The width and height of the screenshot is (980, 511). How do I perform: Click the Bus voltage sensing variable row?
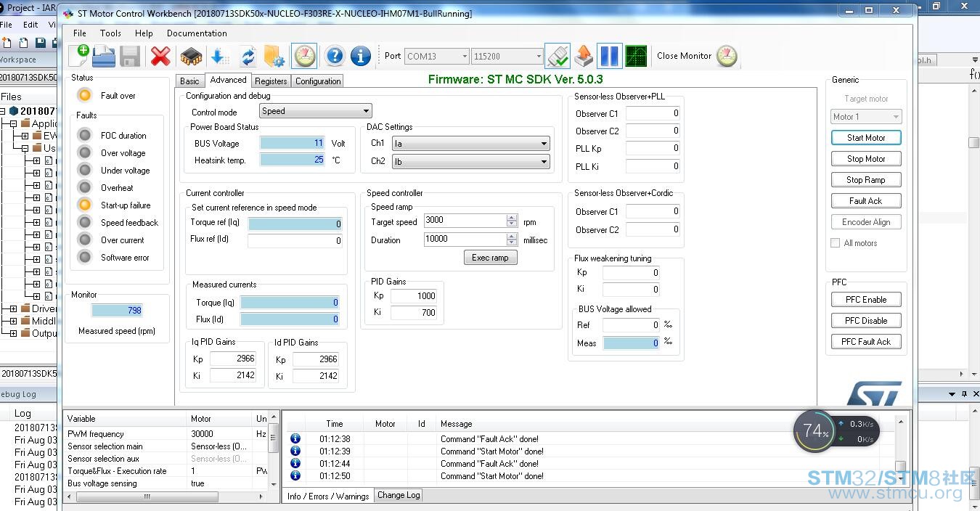point(167,483)
